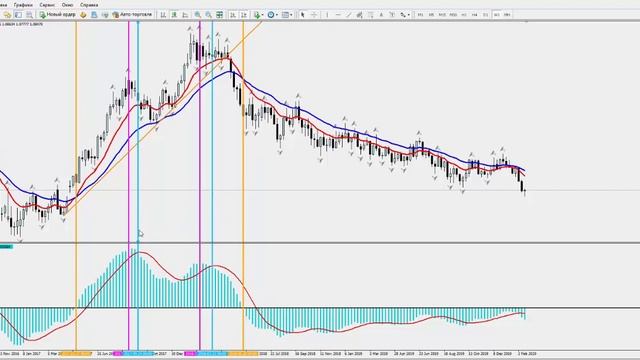The width and height of the screenshot is (640, 360).
Task: Click the '3 Mar 2019' date label
Action: pyautogui.click(x=378, y=353)
